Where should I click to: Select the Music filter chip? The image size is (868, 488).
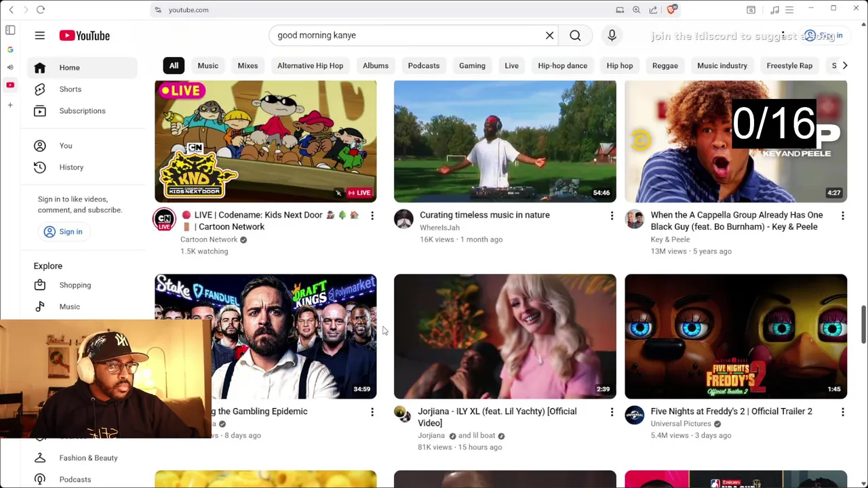tap(208, 66)
